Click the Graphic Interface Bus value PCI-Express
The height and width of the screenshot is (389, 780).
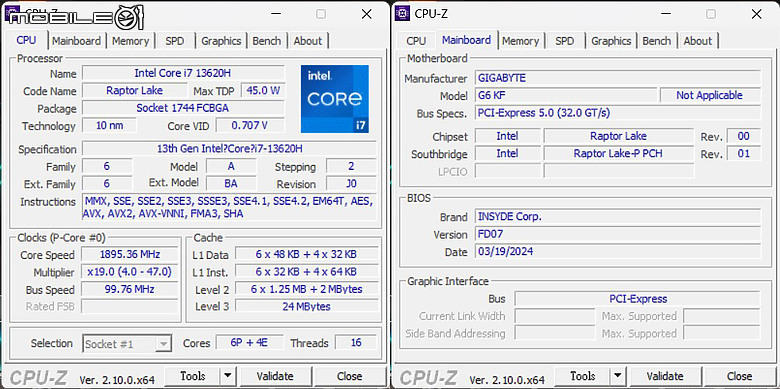638,299
